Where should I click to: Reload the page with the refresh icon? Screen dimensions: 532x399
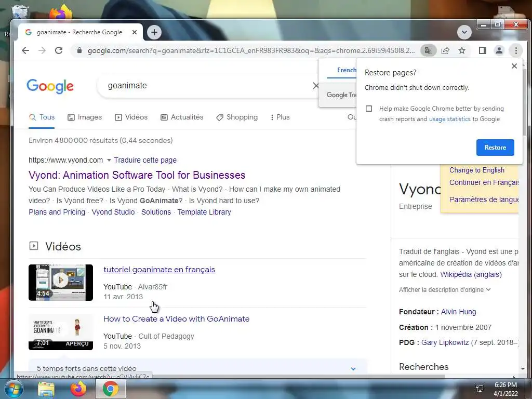(x=59, y=50)
